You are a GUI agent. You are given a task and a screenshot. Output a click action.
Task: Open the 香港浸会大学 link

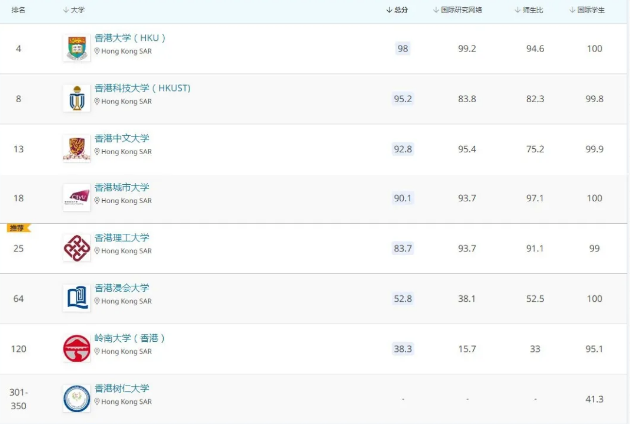(122, 288)
